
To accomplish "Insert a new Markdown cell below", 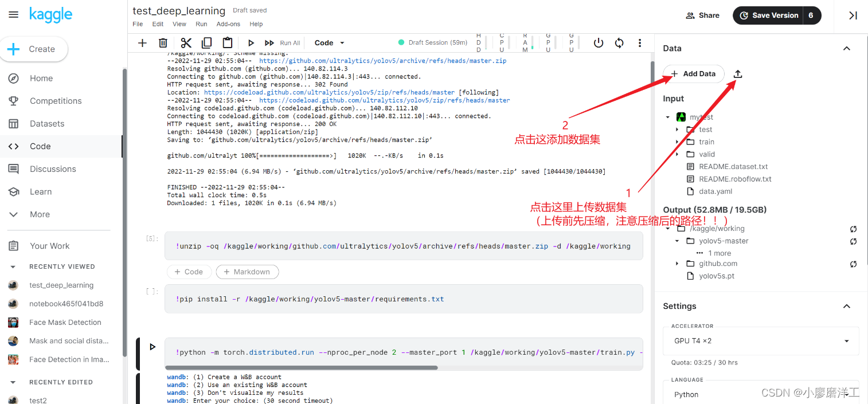I will coord(247,272).
